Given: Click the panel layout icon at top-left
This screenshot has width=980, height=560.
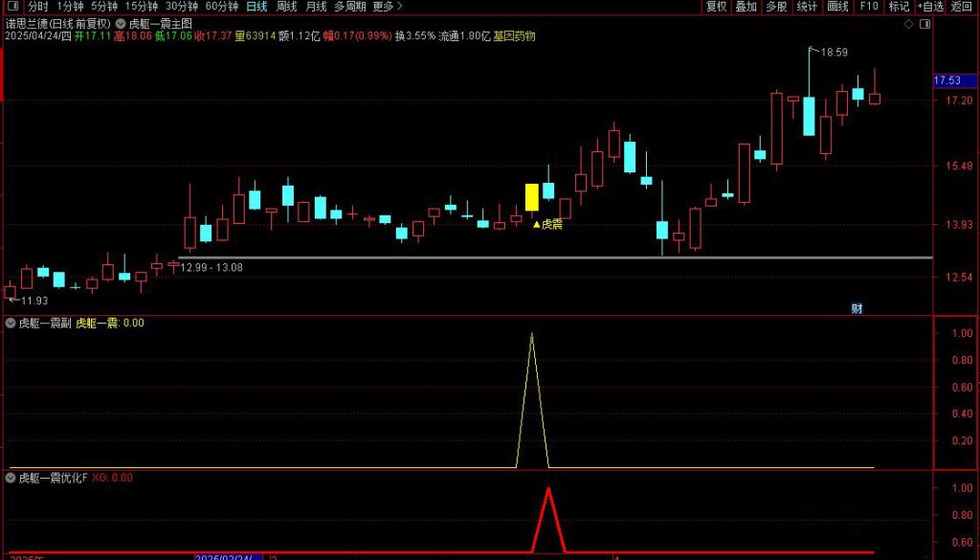Looking at the screenshot, I should tap(11, 6).
